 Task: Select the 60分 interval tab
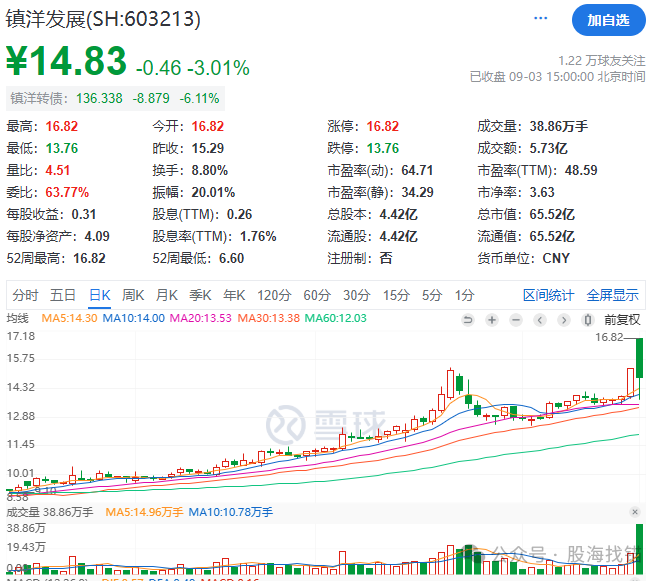[317, 295]
